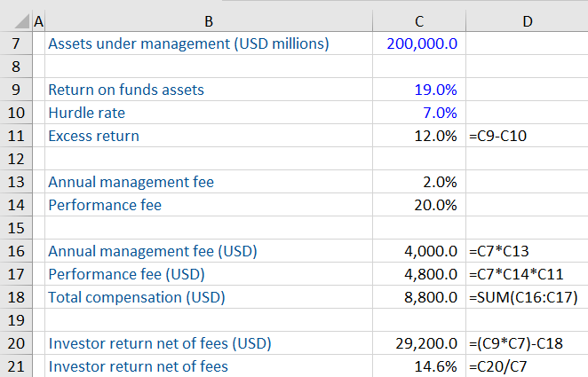588x377 pixels.
Task: Select column B header
Action: click(x=208, y=19)
